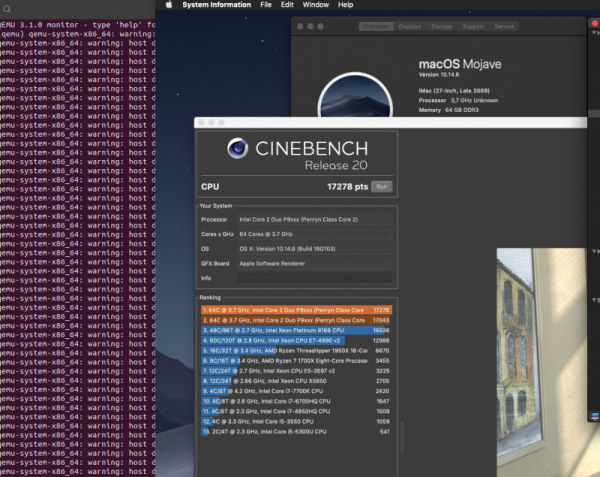Switch to the Storage tab

click(441, 26)
